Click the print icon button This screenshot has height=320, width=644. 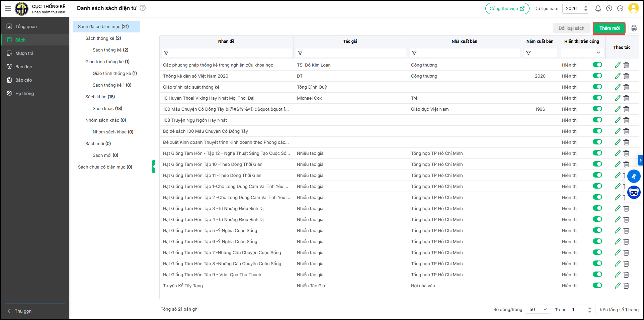634,28
